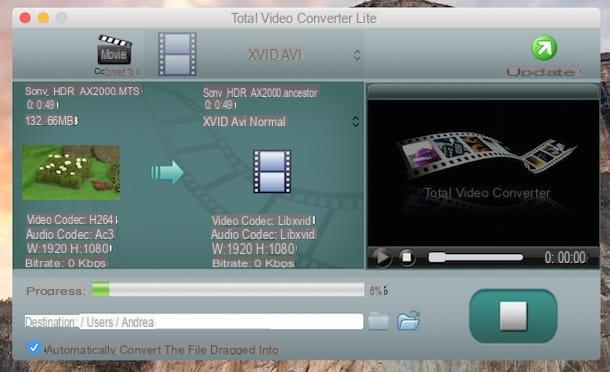Click the film strip format icon in the toolbar
Viewport: 610px width, 372px height.
[177, 54]
